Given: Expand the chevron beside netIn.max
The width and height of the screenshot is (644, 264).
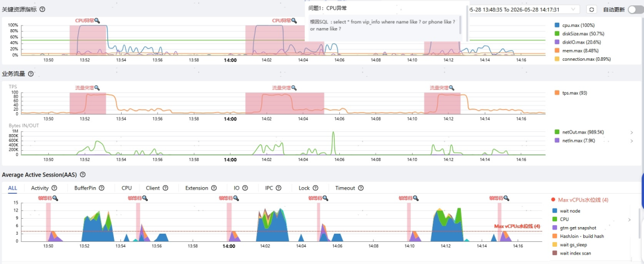Looking at the screenshot, I should click(x=631, y=141).
